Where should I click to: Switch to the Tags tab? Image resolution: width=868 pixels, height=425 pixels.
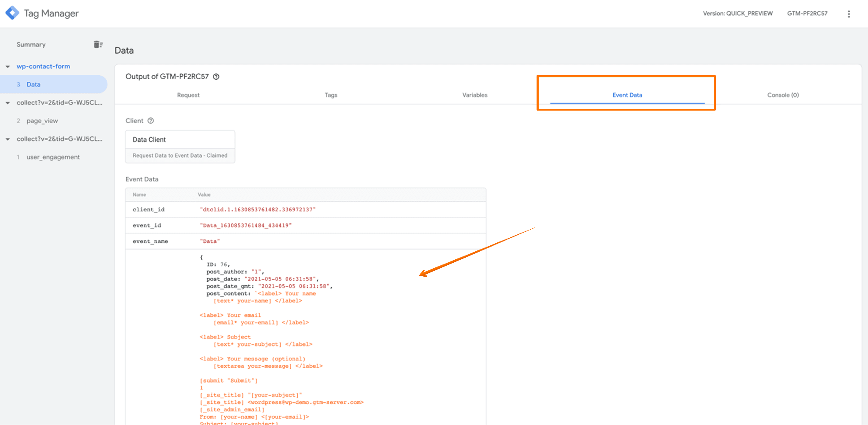pyautogui.click(x=331, y=95)
